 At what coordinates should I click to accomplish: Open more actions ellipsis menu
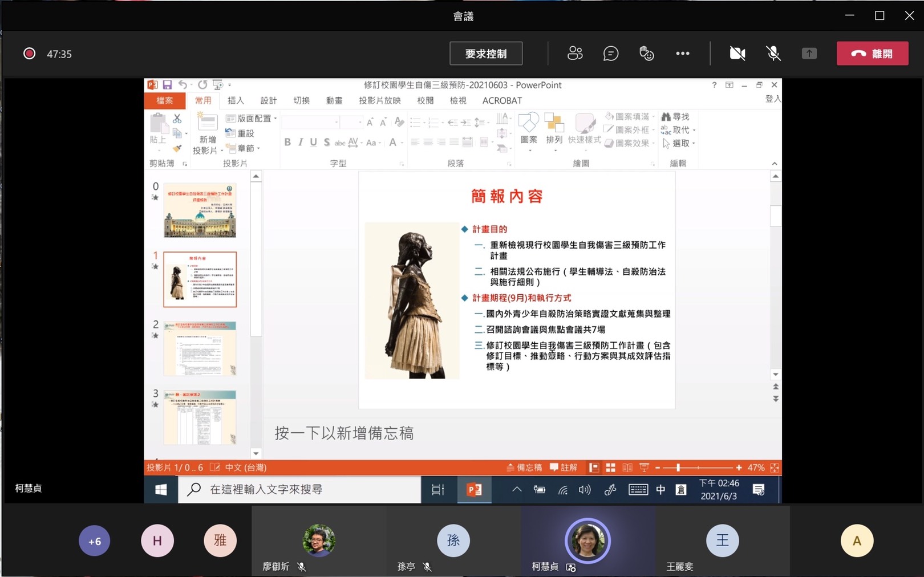[x=683, y=54]
